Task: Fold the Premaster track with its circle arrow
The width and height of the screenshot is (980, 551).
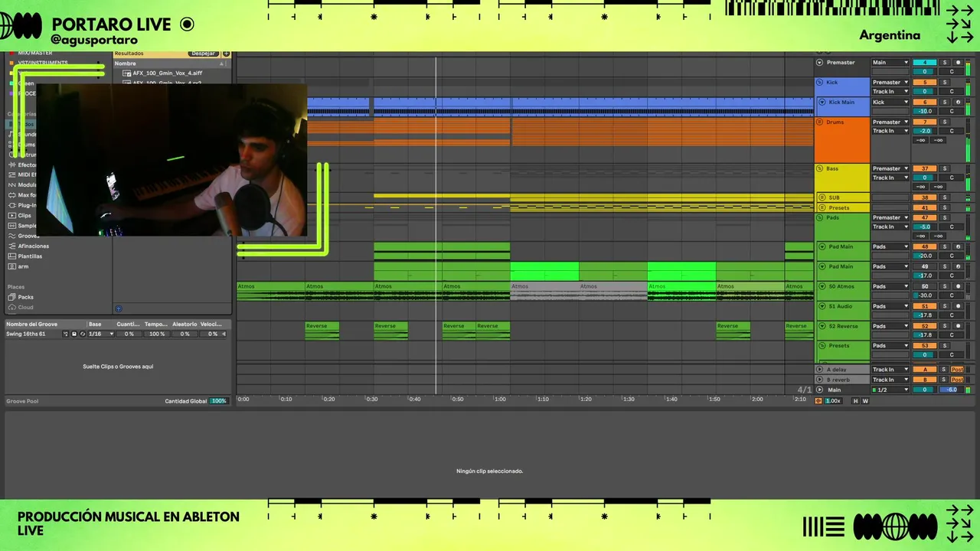Action: [x=820, y=63]
